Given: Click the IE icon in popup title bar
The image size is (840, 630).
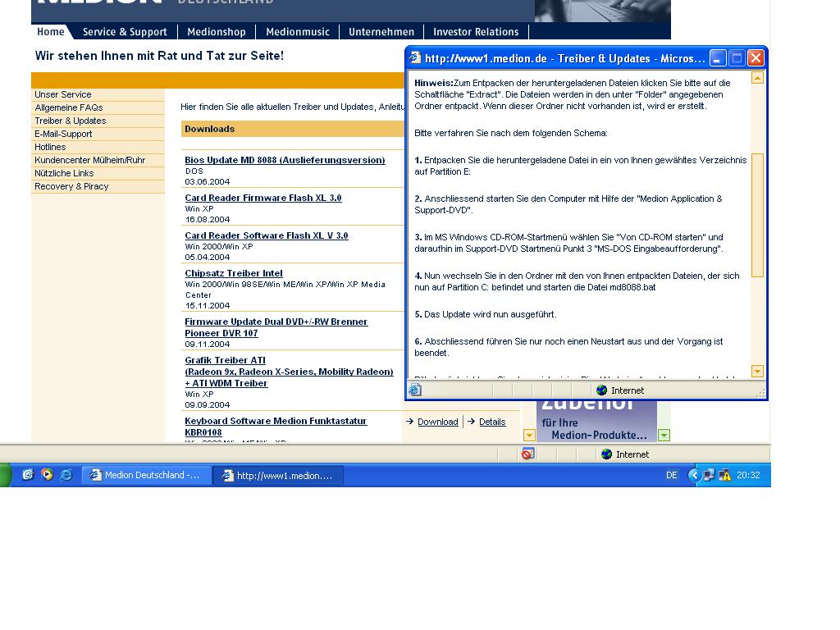Looking at the screenshot, I should click(x=415, y=58).
